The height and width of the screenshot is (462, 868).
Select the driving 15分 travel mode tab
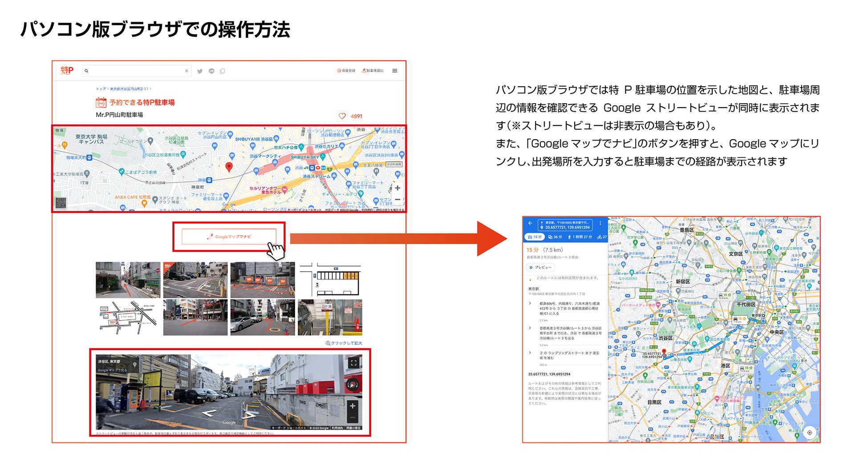(x=535, y=237)
